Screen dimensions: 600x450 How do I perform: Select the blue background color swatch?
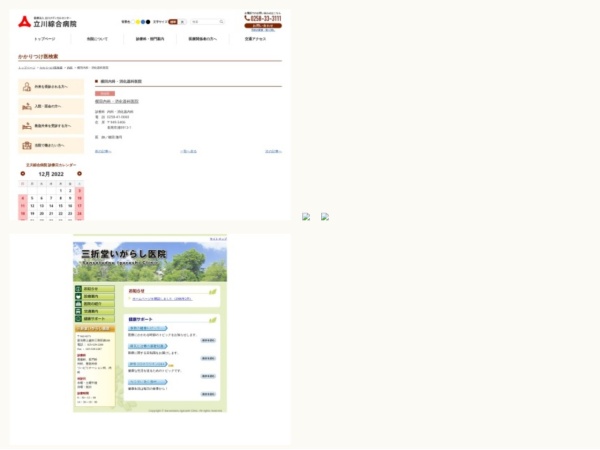143,22
